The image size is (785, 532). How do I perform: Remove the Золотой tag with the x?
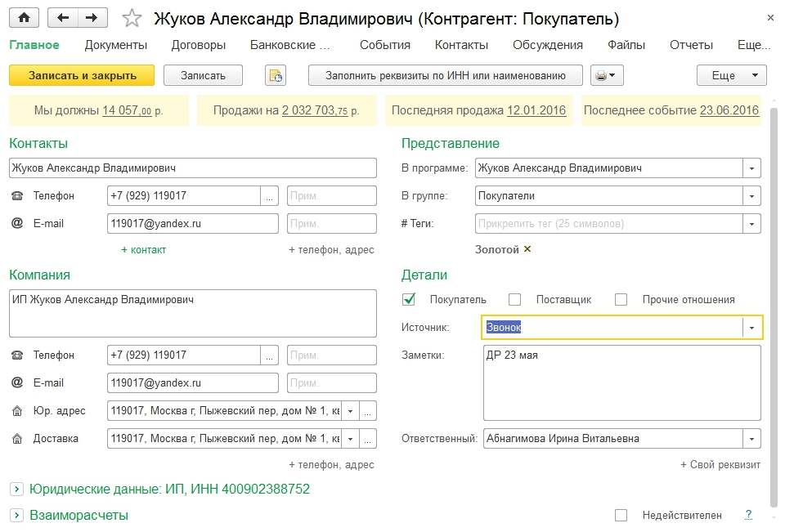(x=527, y=249)
